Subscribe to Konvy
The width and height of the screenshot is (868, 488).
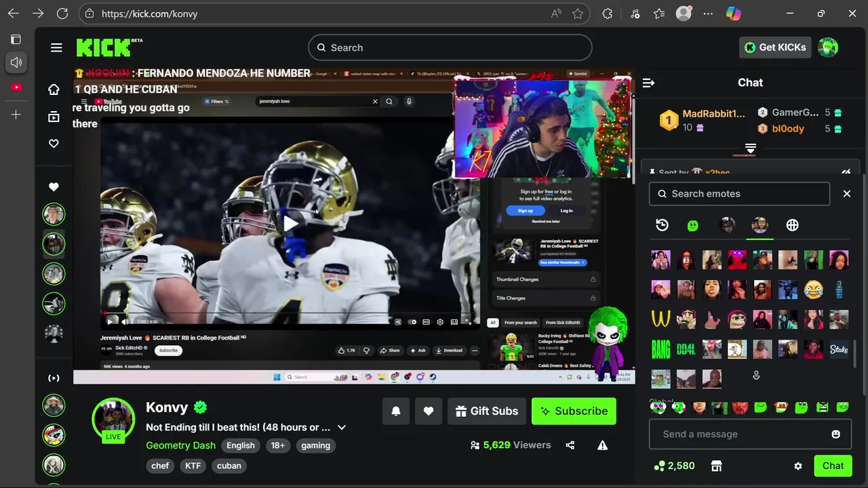(574, 411)
